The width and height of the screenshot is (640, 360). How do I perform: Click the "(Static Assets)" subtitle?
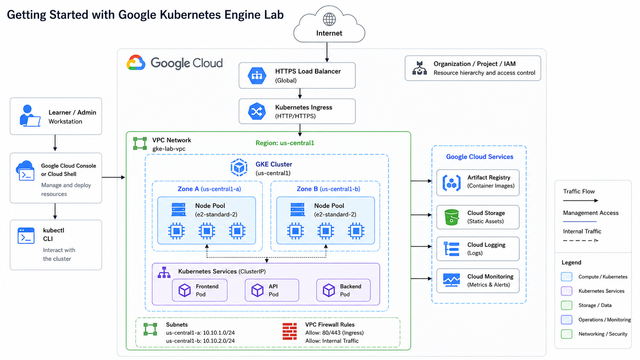[486, 221]
